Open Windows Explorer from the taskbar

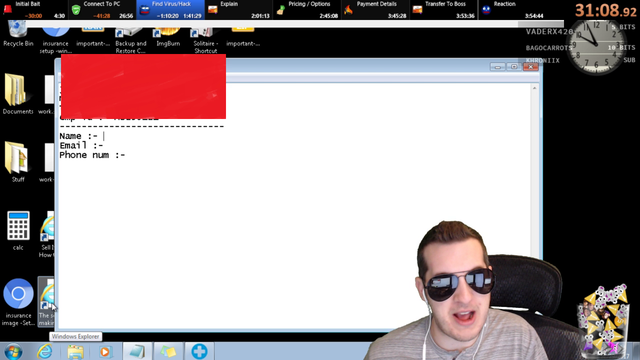point(75,351)
